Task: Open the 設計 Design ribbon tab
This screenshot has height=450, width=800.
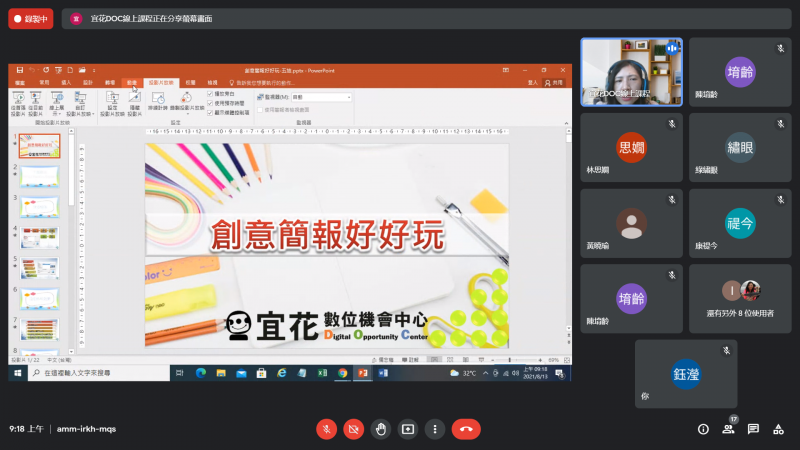Action: pyautogui.click(x=88, y=83)
